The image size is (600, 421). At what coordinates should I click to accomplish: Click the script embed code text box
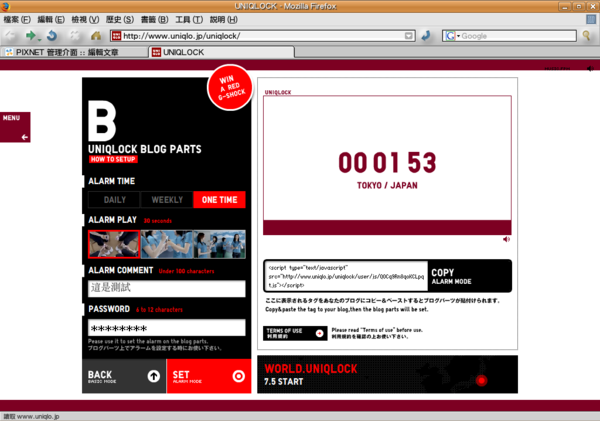(346, 276)
